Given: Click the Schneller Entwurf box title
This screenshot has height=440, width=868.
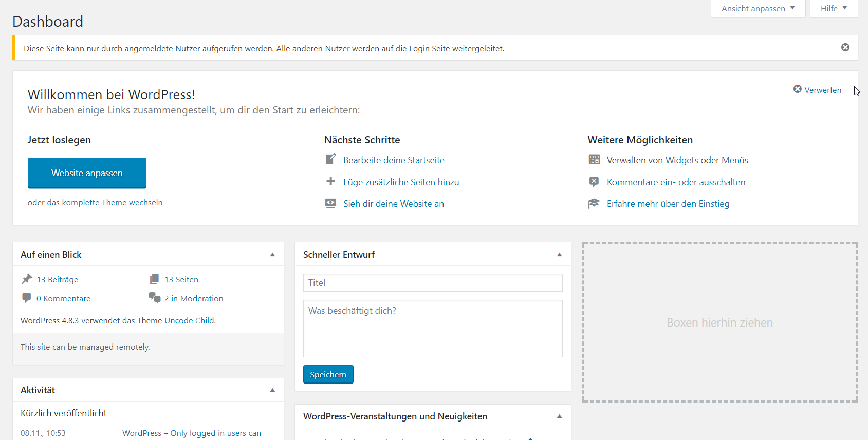Looking at the screenshot, I should coord(339,255).
